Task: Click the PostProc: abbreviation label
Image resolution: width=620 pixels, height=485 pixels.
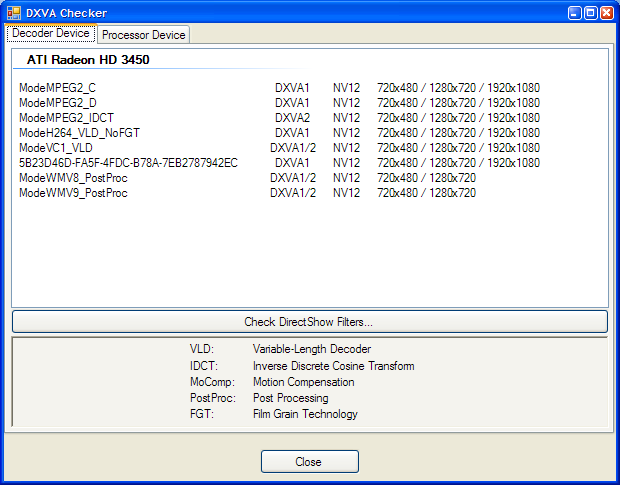Action: coord(213,398)
